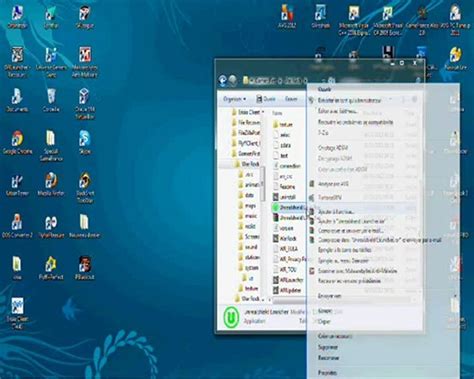Open the Skype desktop shortcut
Screen dimensions: 474x379
[x=84, y=142]
